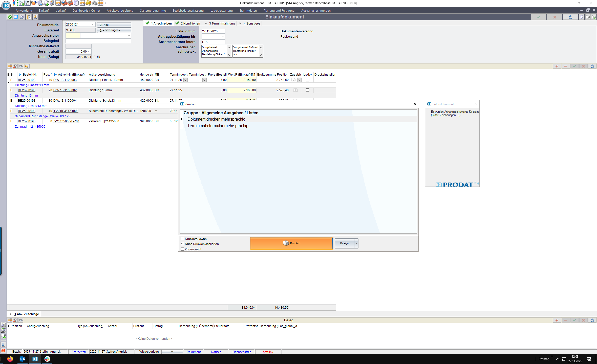Switch to the 3 Terminmahnung tab
597x364 pixels.
tap(222, 24)
